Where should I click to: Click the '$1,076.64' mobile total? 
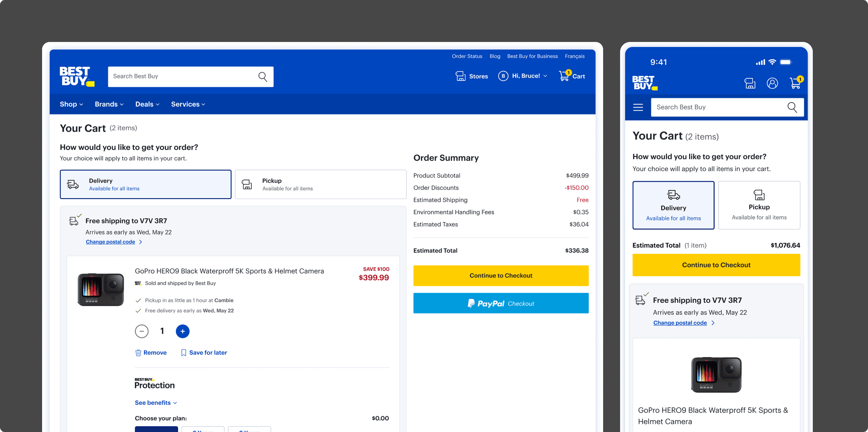pos(785,245)
